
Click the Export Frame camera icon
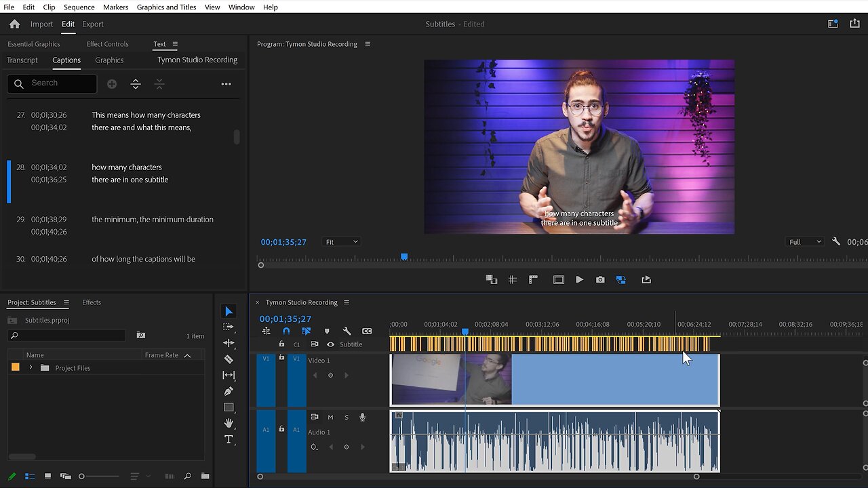pos(600,279)
